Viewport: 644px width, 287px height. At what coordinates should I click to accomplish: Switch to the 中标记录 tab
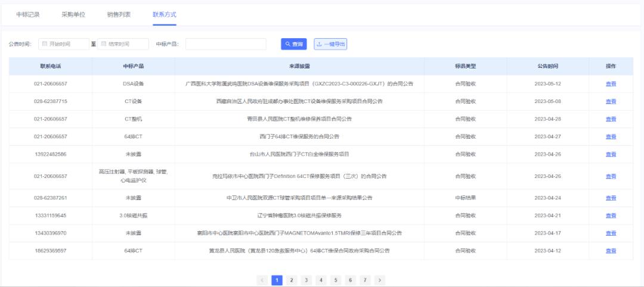pyautogui.click(x=28, y=14)
